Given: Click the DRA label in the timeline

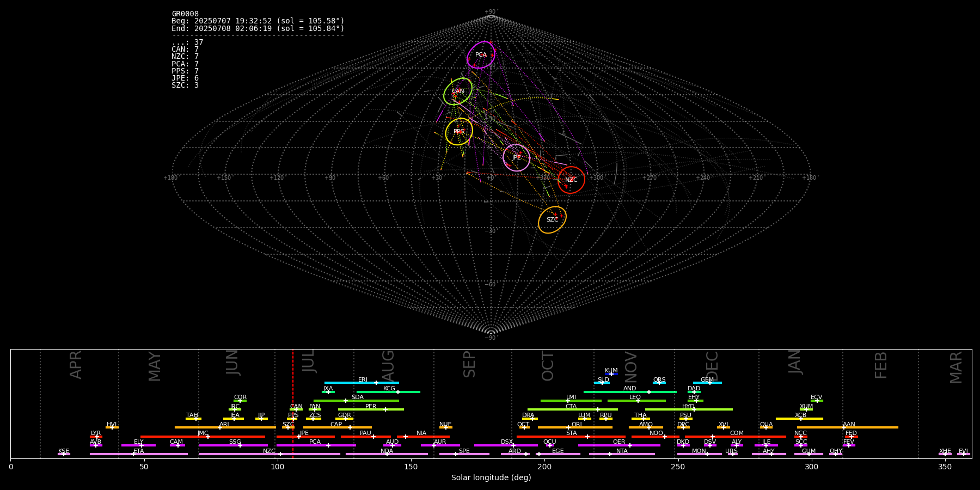Looking at the screenshot, I should [x=528, y=415].
